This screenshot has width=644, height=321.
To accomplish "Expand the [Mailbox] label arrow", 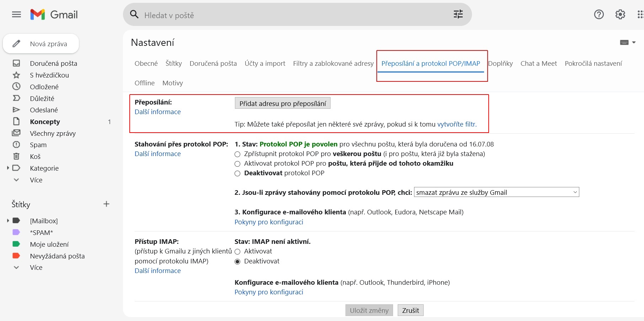I will point(8,221).
